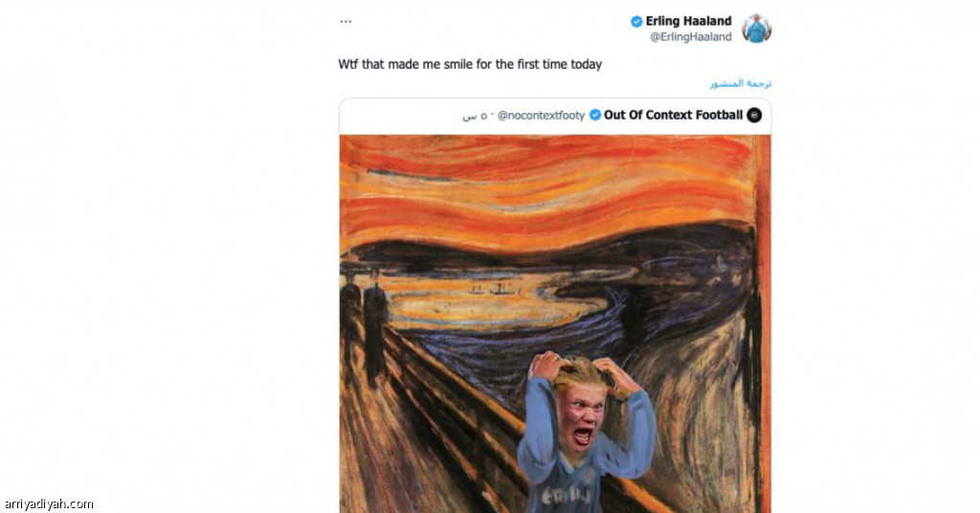Screen dimensions: 980x513
Task: Click the screaming figure in blue jersey
Action: pyautogui.click(x=587, y=433)
